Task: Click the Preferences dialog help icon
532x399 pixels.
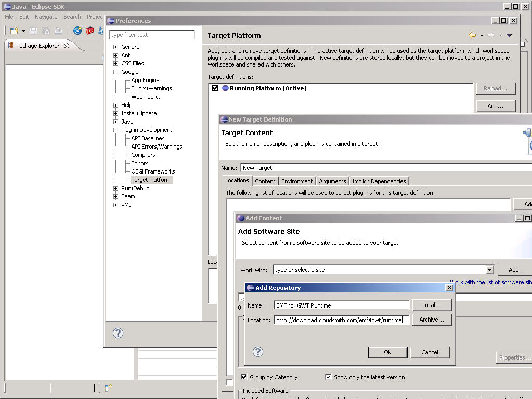Action: tap(118, 333)
